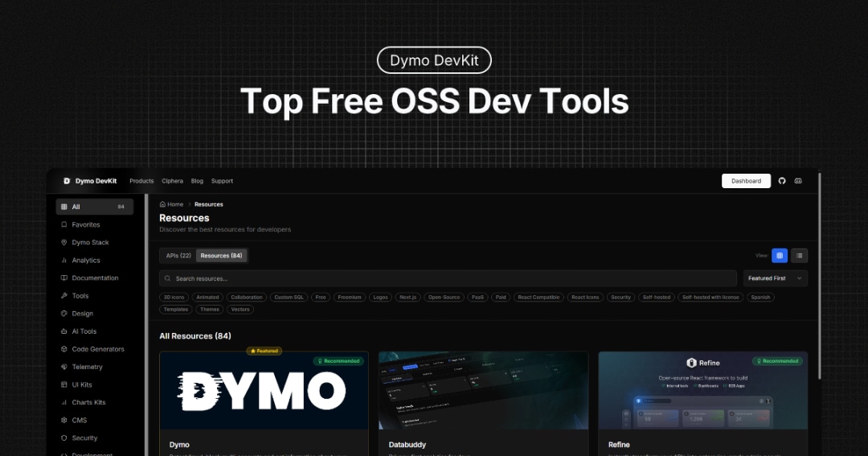Click the Dymo DevKit logo icon

tap(67, 181)
